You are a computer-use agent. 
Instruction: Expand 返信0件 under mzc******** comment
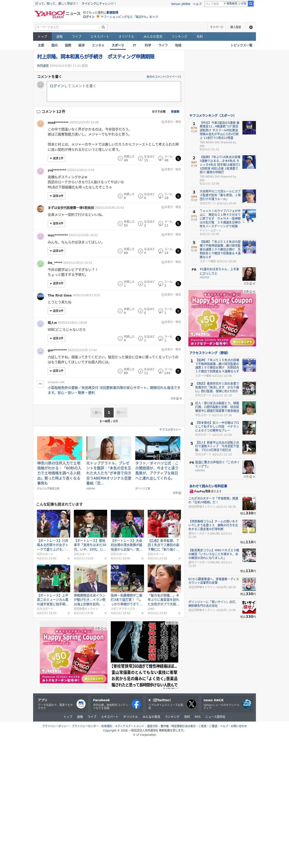point(56,251)
